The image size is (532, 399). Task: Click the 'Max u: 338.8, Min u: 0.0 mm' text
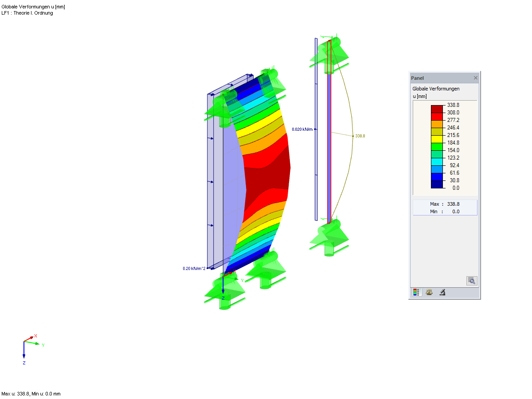click(31, 394)
